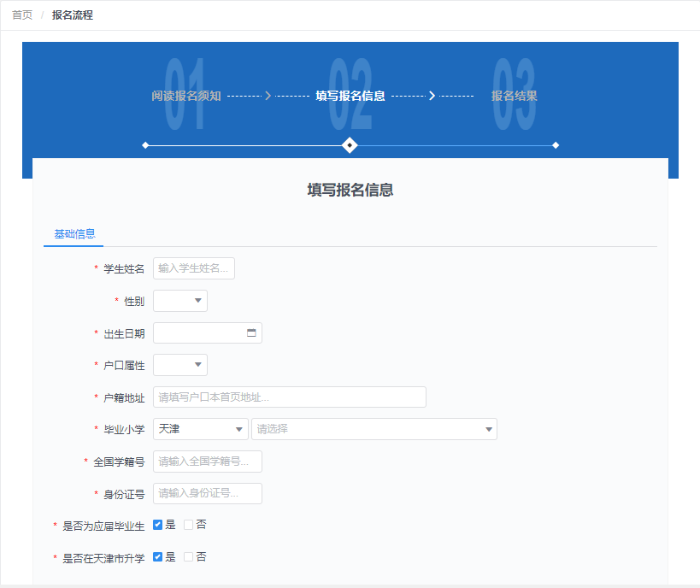Open the 性别 dropdown
The image size is (700, 588).
click(180, 301)
